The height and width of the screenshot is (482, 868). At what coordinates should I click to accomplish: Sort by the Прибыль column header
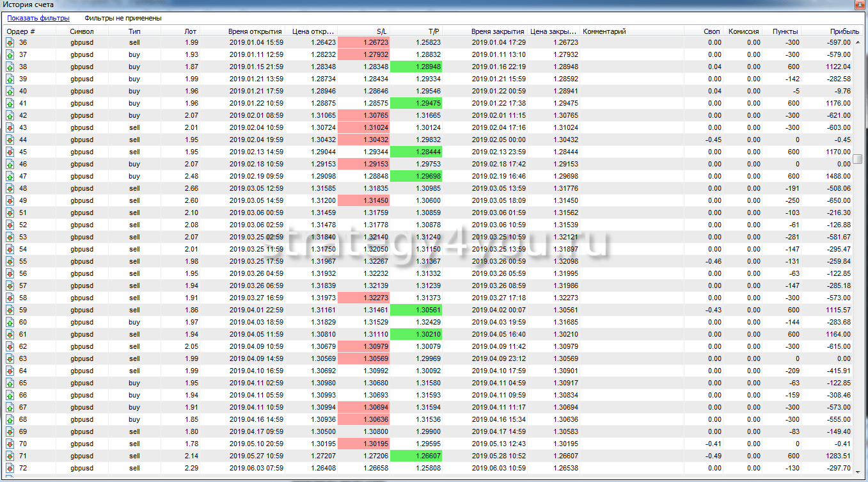(x=844, y=31)
